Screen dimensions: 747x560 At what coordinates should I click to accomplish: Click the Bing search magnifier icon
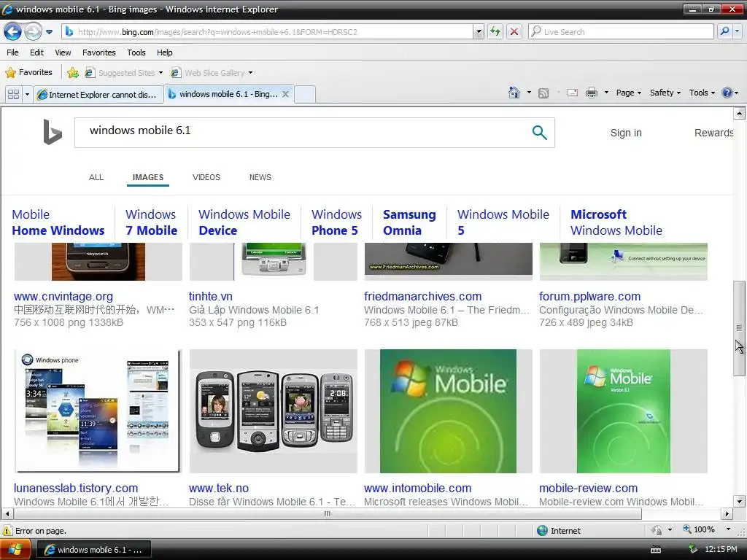(539, 133)
